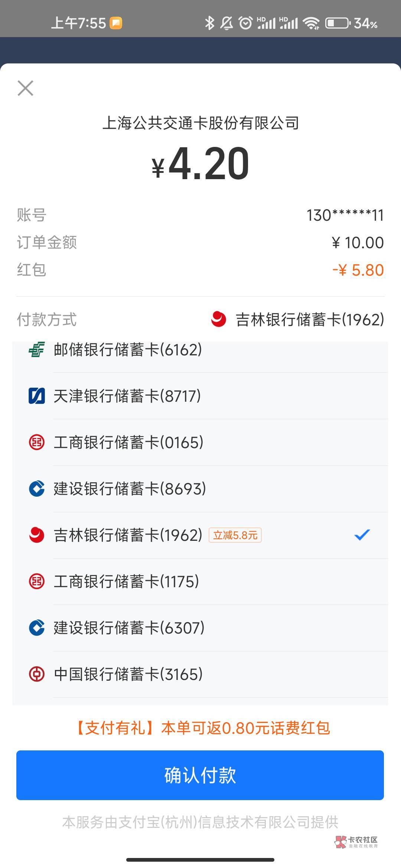Viewport: 401px width, 868px height.
Task: Tap the Jilin Bank logo in card list
Action: click(36, 535)
